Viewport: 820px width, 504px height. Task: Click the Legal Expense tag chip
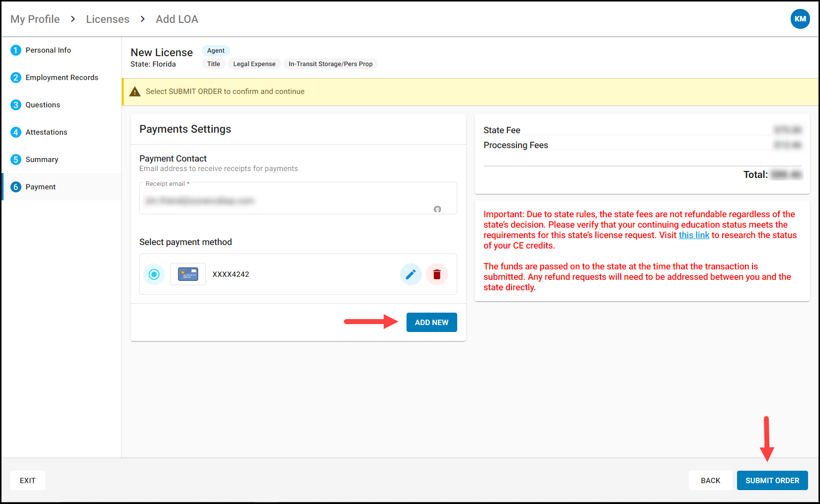point(254,64)
